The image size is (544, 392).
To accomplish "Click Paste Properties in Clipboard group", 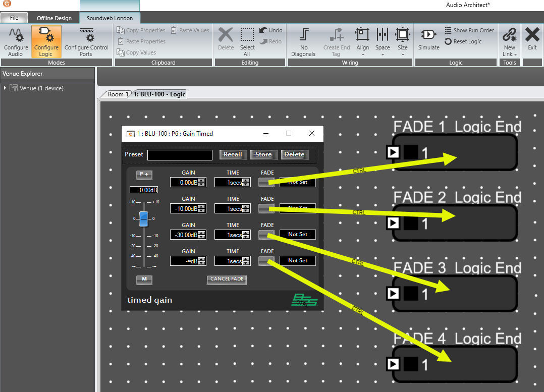I will [x=142, y=41].
